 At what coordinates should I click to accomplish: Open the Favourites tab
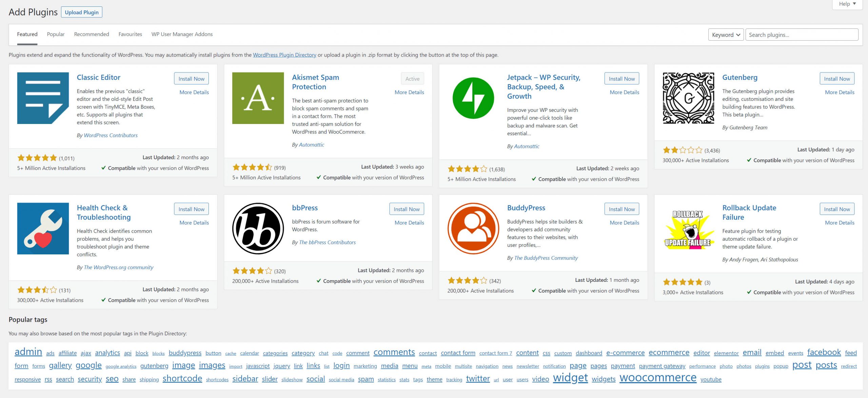(130, 34)
